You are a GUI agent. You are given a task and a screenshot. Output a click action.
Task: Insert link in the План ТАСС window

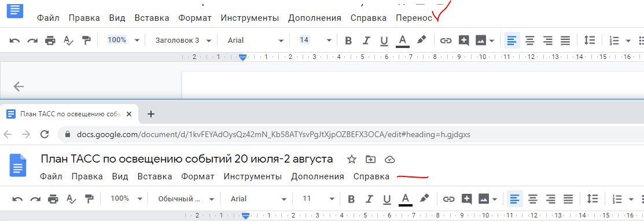pos(448,199)
